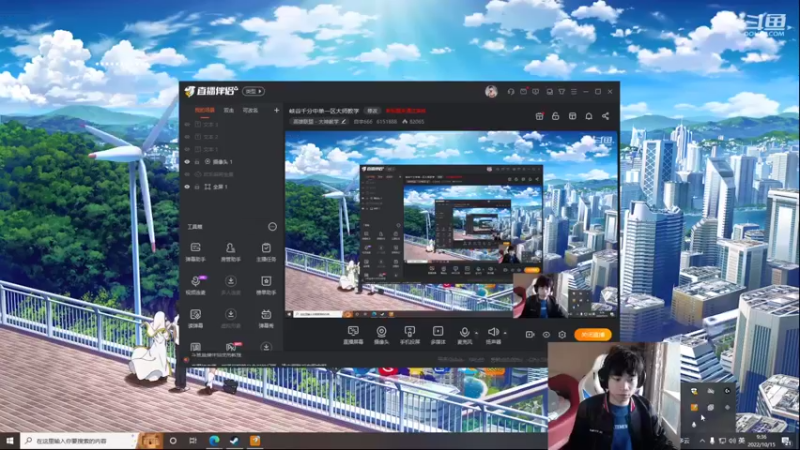Toggle visibility of the Text 3 source
The height and width of the screenshot is (450, 800).
pos(187,124)
